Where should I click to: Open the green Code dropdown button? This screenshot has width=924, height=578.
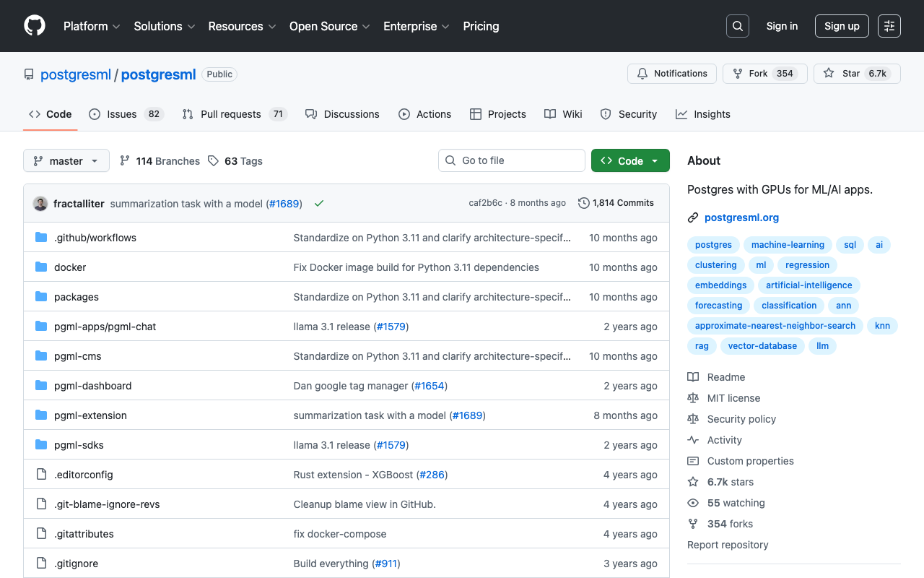click(630, 160)
